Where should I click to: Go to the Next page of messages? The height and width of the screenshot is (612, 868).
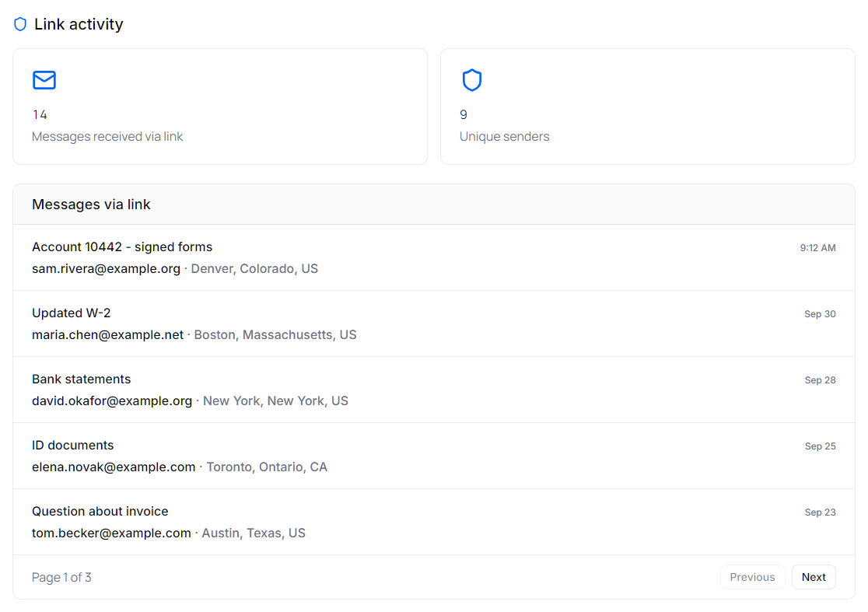pyautogui.click(x=814, y=577)
